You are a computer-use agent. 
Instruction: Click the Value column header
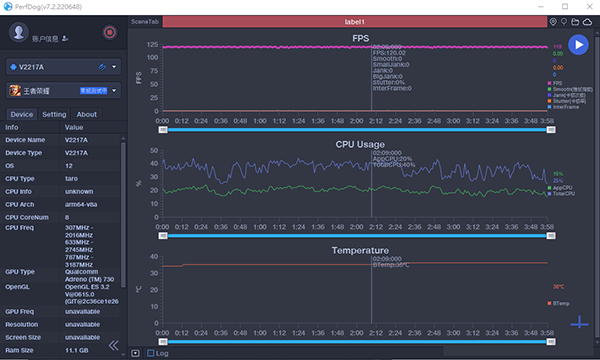(74, 127)
